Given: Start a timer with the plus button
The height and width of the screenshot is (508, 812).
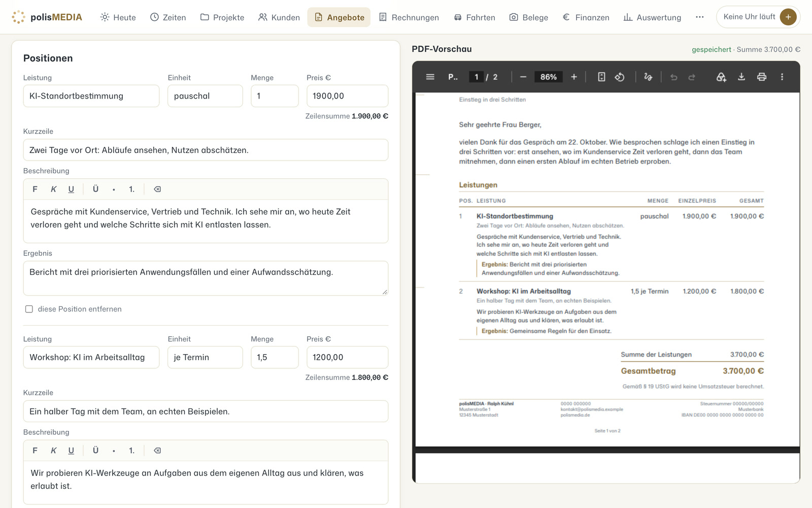Looking at the screenshot, I should [x=788, y=17].
